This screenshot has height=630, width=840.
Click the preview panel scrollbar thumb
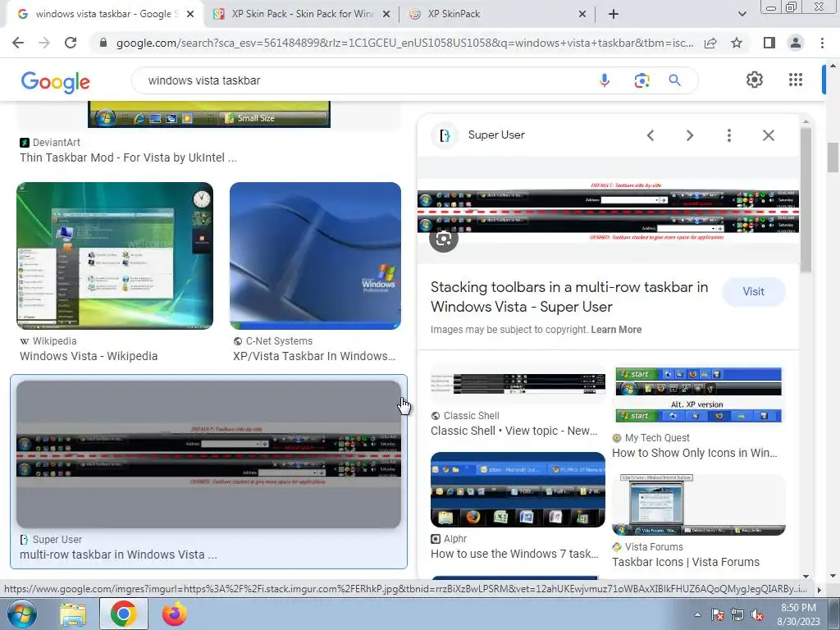[x=806, y=199]
